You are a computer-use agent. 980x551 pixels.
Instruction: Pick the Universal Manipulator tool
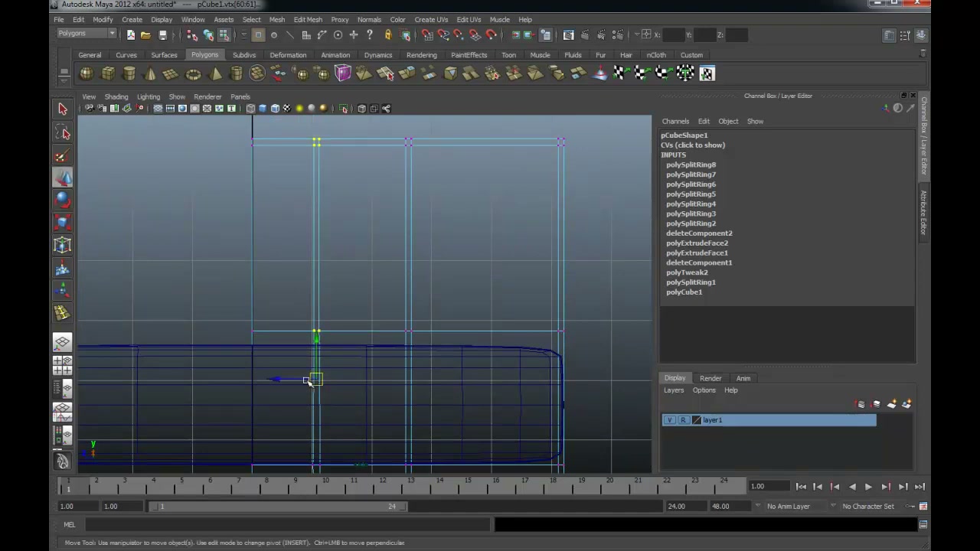63,245
